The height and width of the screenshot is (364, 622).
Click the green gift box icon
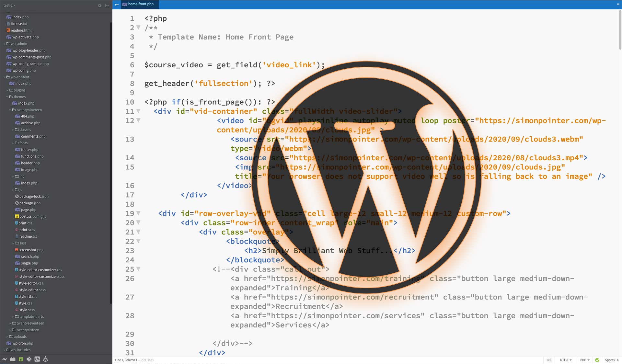(x=21, y=359)
